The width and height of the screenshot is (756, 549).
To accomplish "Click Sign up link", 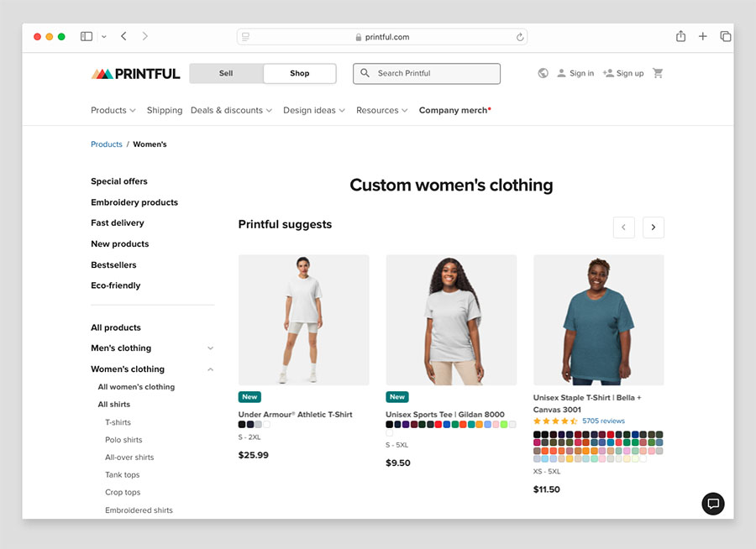I will pyautogui.click(x=630, y=73).
